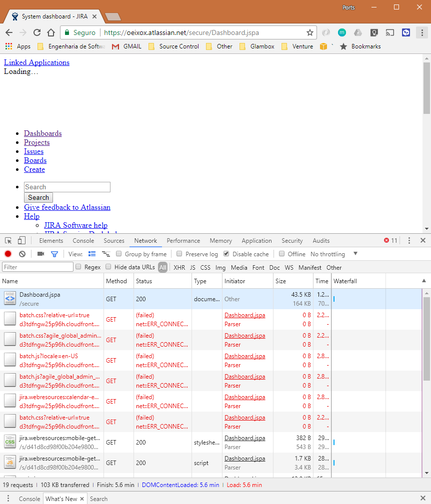Close the DevTools panel
Viewport: 431px width, 504px height.
click(x=423, y=240)
